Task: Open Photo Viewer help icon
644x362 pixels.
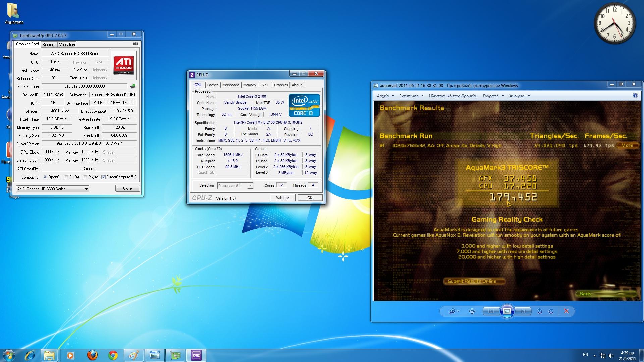Action: pos(635,96)
